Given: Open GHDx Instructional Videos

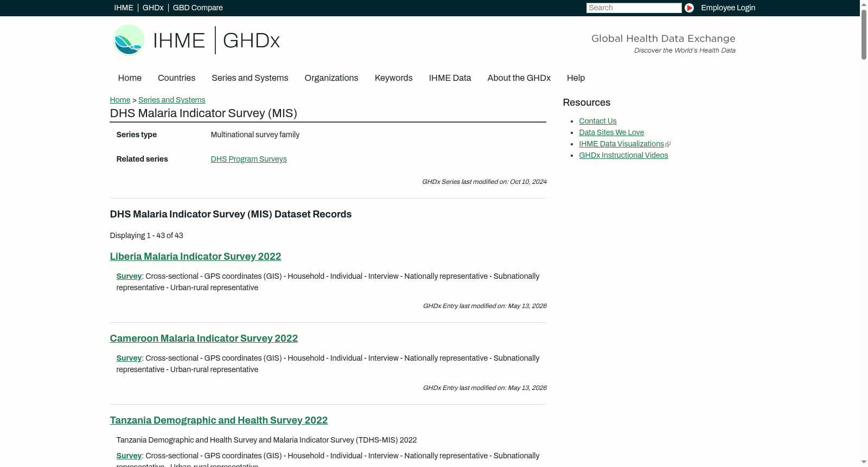Looking at the screenshot, I should (x=623, y=155).
